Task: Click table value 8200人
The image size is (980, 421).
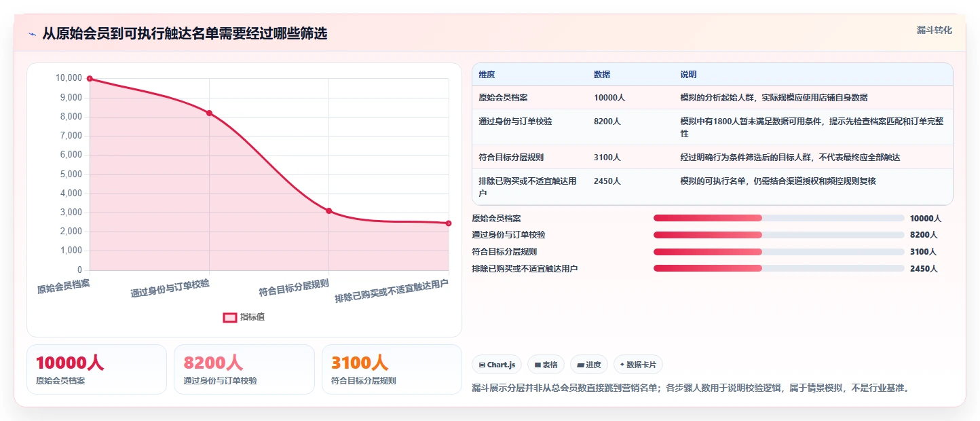Action: coord(607,122)
